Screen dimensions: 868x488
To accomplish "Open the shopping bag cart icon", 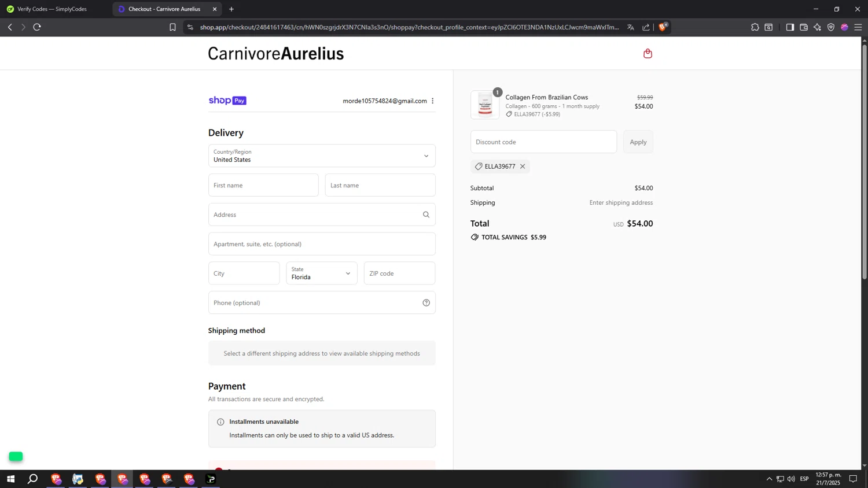I will tap(648, 53).
